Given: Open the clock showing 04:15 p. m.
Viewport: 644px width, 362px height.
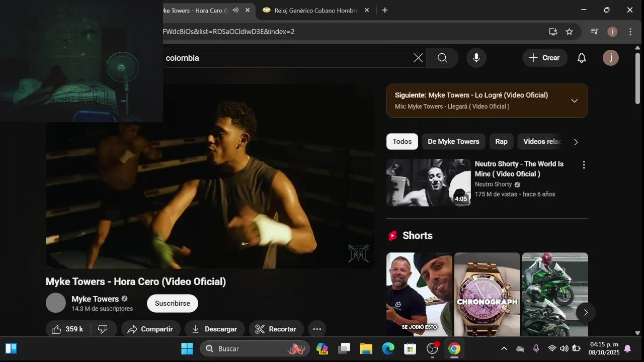Looking at the screenshot, I should (604, 348).
